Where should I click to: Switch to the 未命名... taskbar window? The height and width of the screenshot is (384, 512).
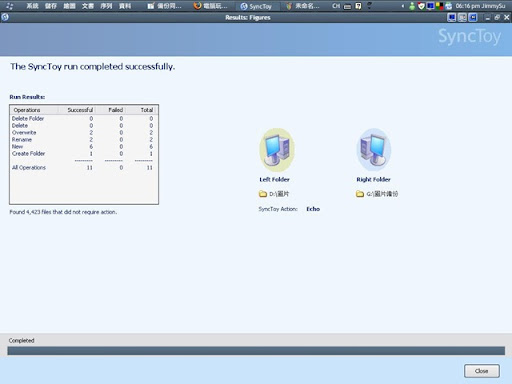[303, 6]
